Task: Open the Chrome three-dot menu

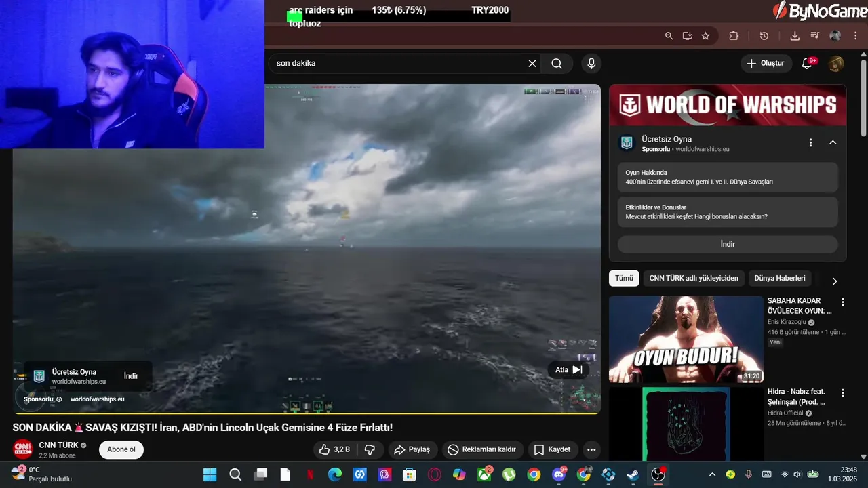Action: coord(855,36)
